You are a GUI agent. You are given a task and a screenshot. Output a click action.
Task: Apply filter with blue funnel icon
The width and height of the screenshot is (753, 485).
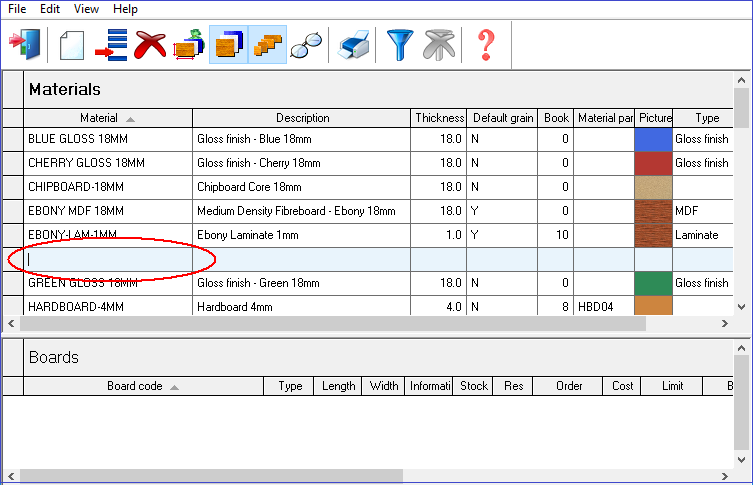(x=400, y=45)
